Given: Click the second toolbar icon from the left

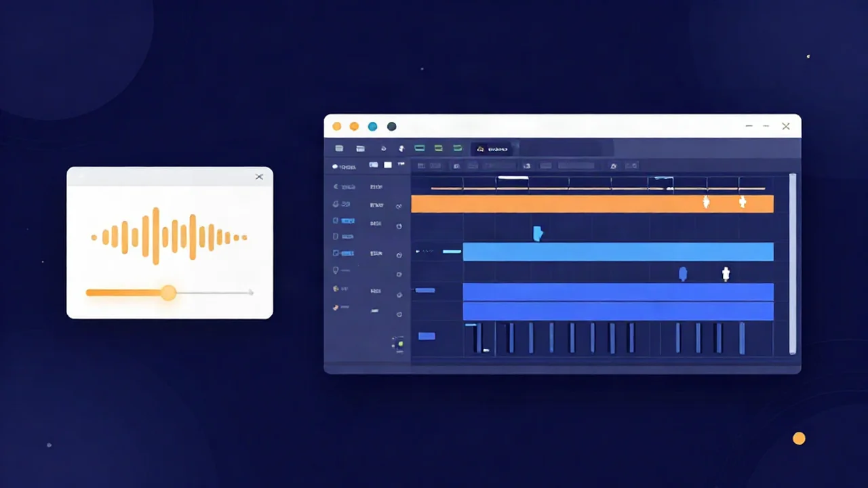Looking at the screenshot, I should pyautogui.click(x=361, y=148).
